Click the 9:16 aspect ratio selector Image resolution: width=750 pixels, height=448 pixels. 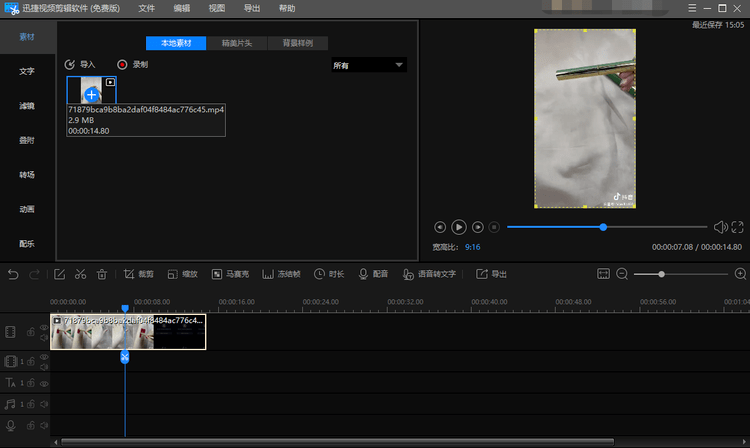coord(472,246)
